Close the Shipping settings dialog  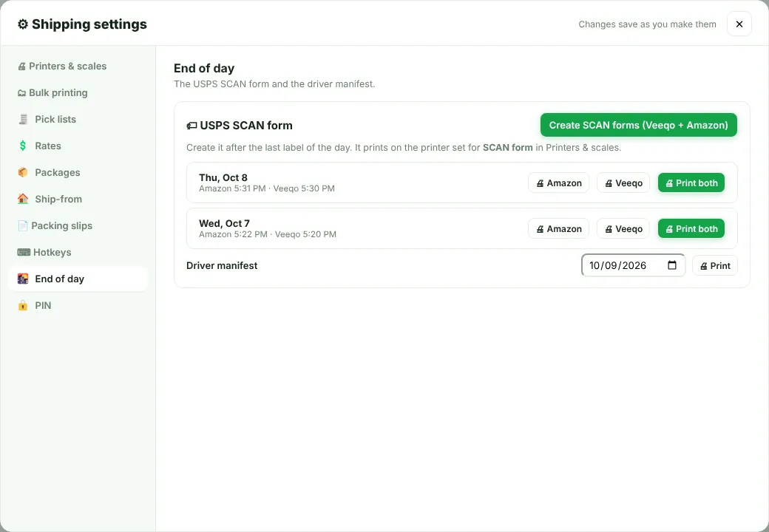pos(739,24)
